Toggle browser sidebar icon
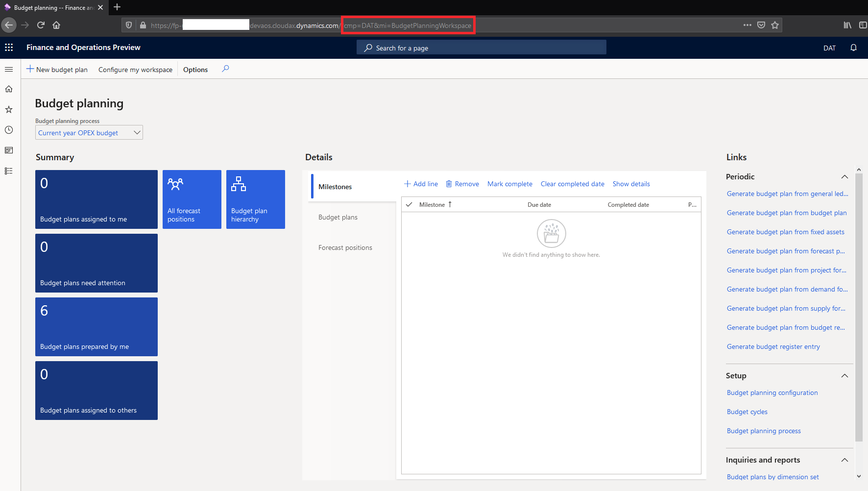The image size is (868, 491). [x=863, y=25]
